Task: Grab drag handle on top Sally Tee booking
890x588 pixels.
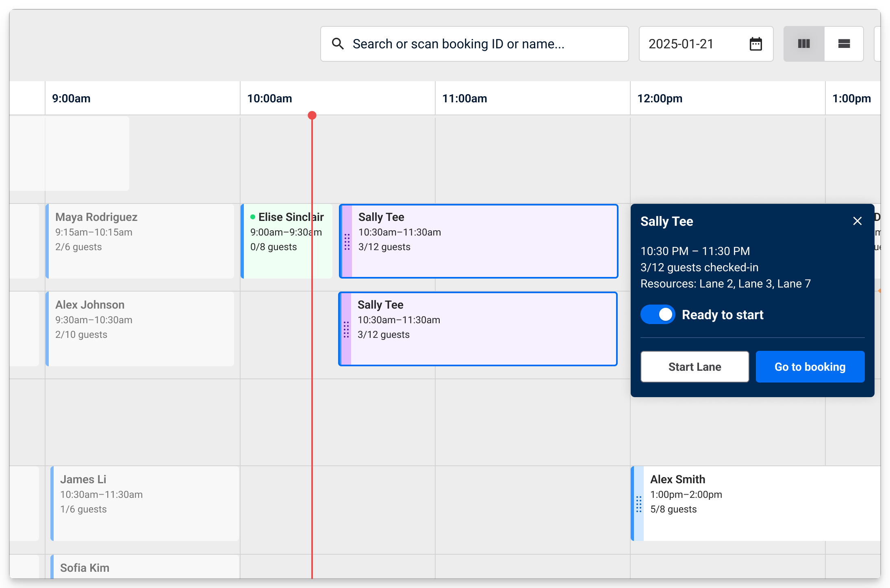Action: click(347, 242)
